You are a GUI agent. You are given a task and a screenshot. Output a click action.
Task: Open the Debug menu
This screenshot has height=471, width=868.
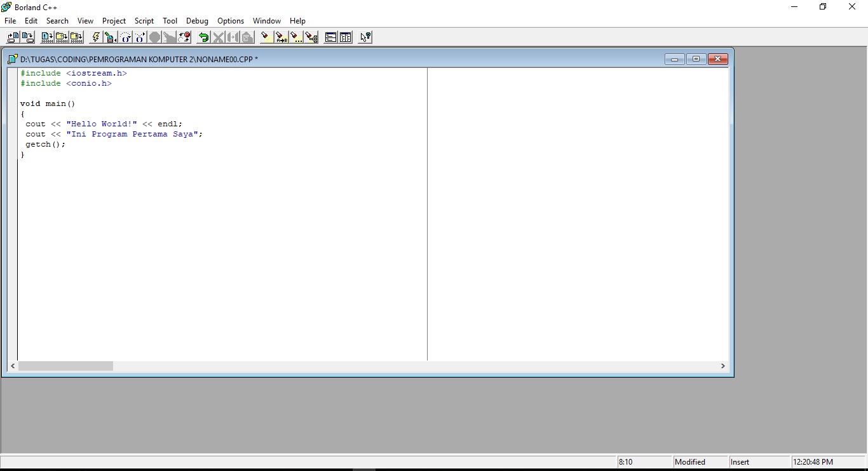197,20
